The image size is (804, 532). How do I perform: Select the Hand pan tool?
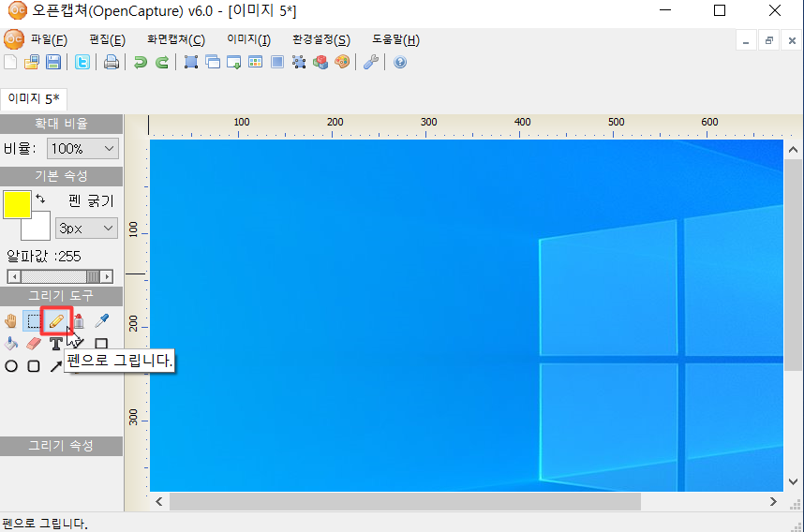pos(10,321)
